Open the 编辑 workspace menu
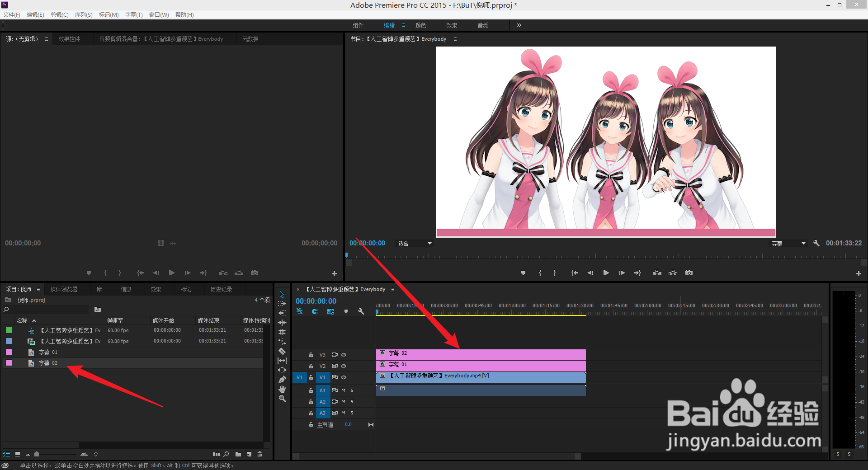The width and height of the screenshot is (868, 470). (x=404, y=25)
